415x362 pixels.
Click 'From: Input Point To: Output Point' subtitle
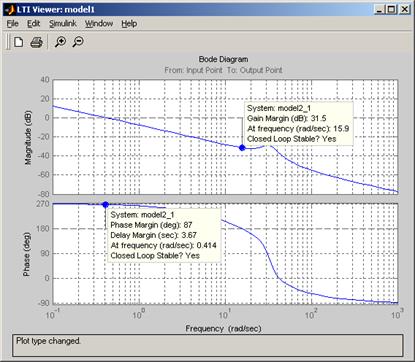[223, 70]
